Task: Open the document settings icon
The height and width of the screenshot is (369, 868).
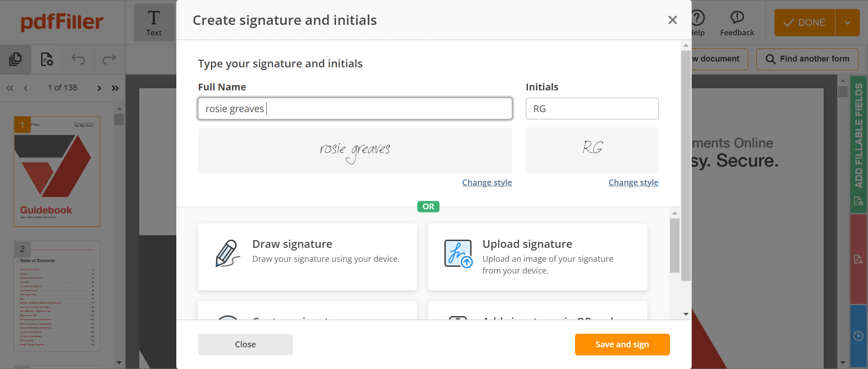Action: coord(47,59)
